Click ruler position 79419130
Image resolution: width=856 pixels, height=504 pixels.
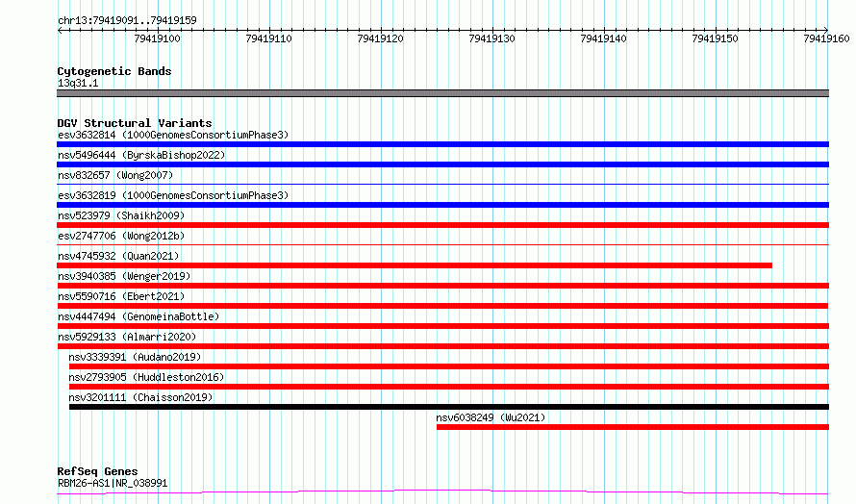[x=491, y=38]
